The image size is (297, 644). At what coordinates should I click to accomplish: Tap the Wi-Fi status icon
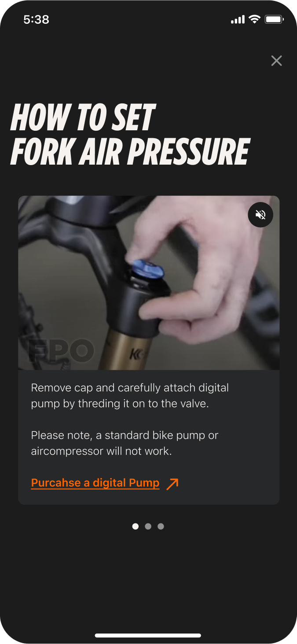click(x=254, y=19)
